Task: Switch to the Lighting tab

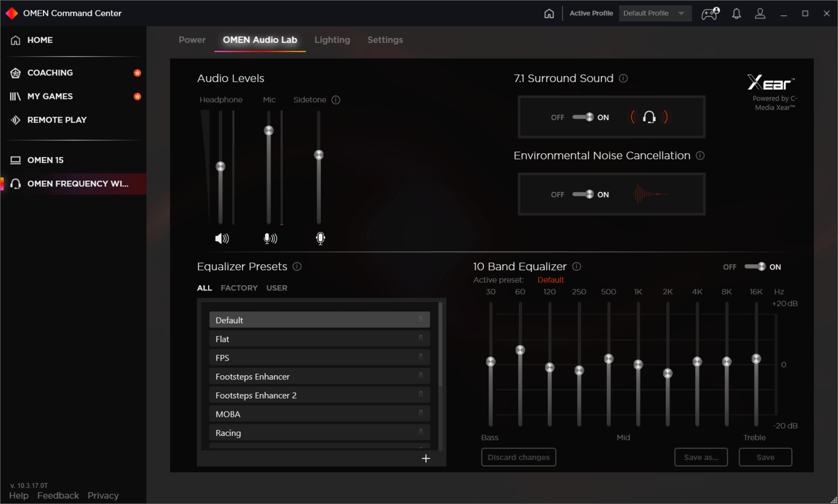Action: point(332,39)
